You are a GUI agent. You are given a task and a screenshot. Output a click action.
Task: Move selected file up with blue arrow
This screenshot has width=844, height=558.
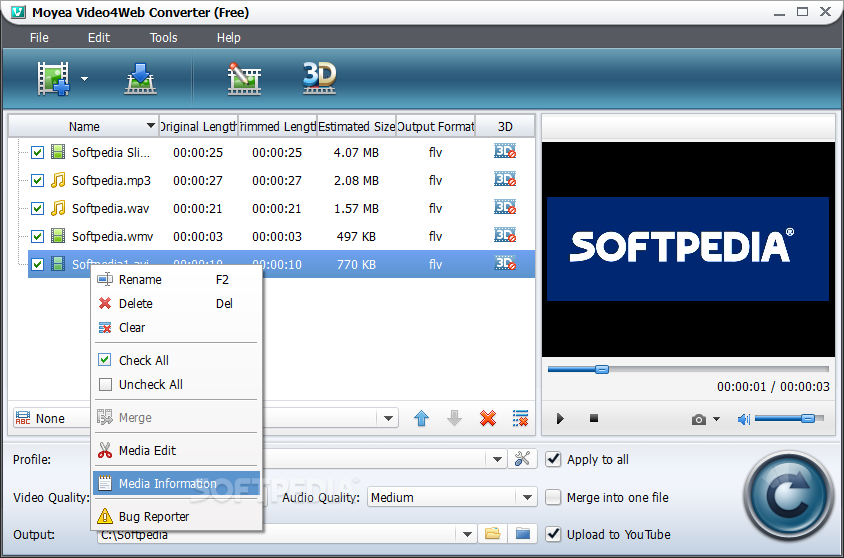tap(421, 418)
